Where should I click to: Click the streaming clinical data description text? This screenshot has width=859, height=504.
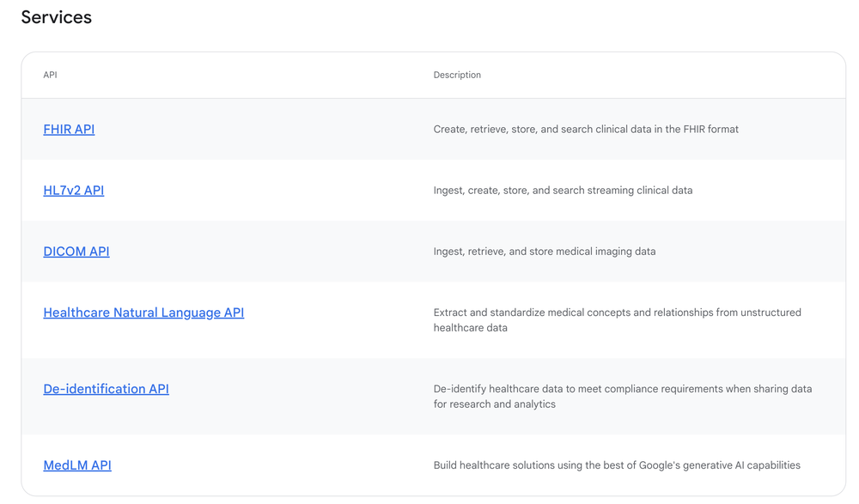coord(563,191)
